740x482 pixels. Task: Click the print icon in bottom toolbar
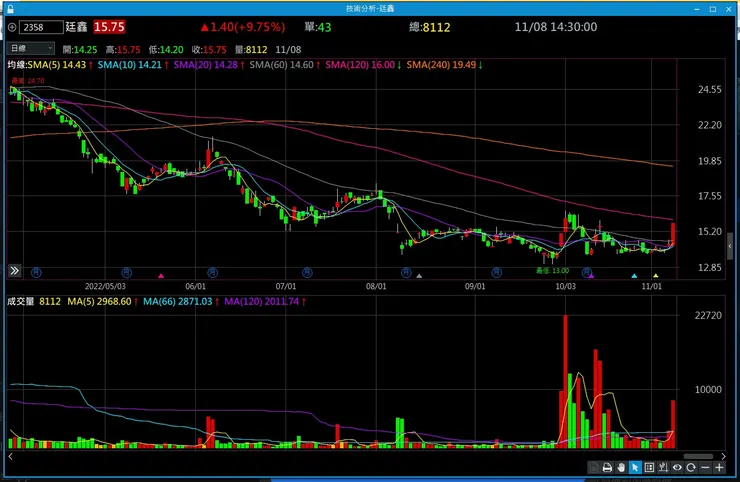607,467
